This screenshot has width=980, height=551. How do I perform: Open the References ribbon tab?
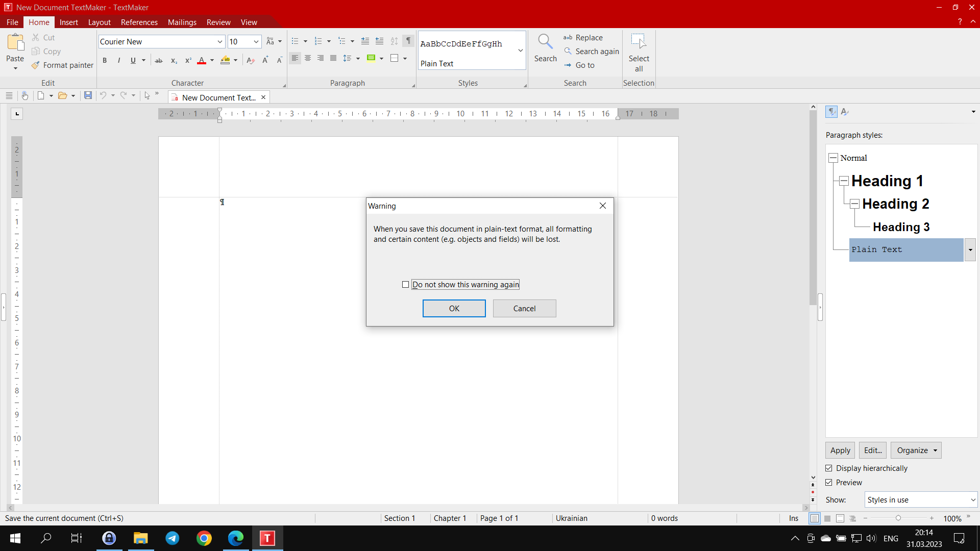tap(139, 22)
